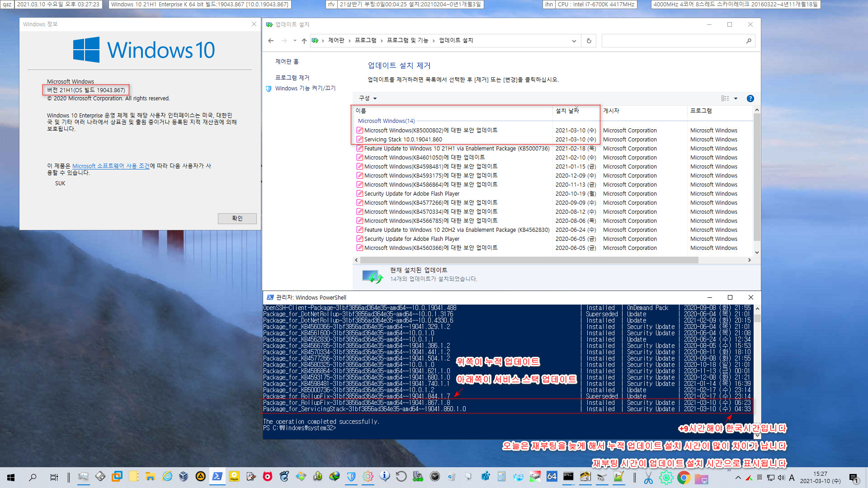Image resolution: width=868 pixels, height=488 pixels.
Task: Click search box in Installed Updates
Action: click(678, 41)
